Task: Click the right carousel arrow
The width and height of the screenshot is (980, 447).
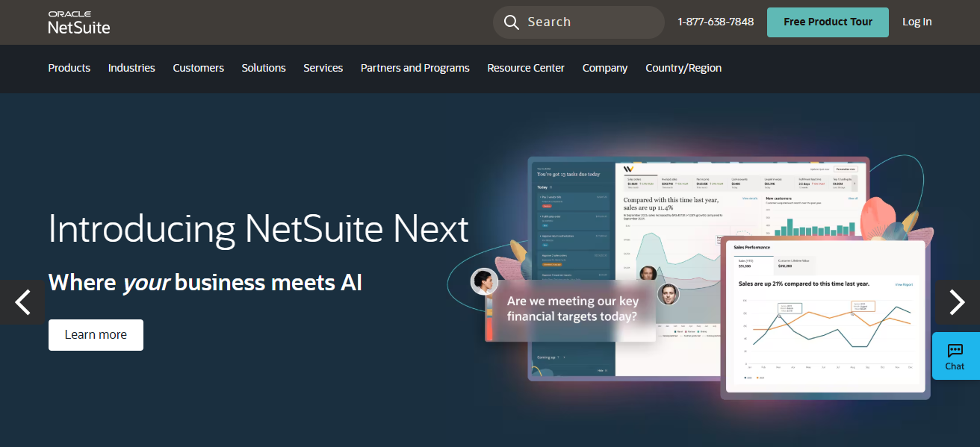Action: pyautogui.click(x=957, y=303)
